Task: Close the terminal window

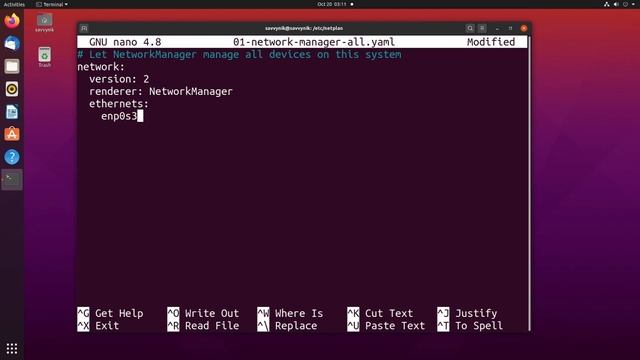Action: coord(524,28)
